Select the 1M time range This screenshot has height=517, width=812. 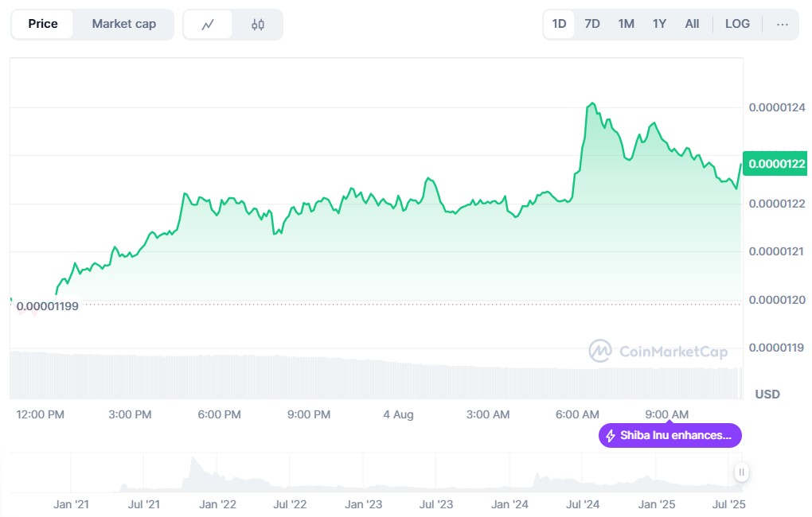(x=626, y=24)
